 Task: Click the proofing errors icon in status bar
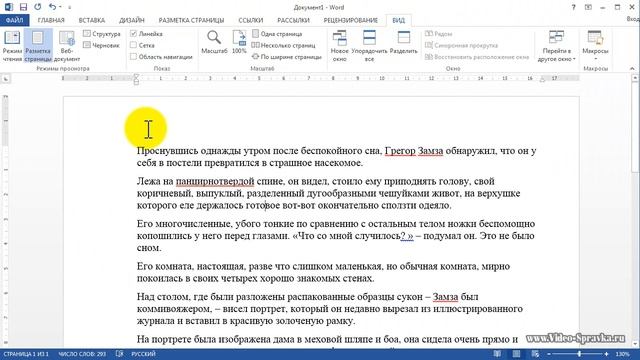coord(119,354)
